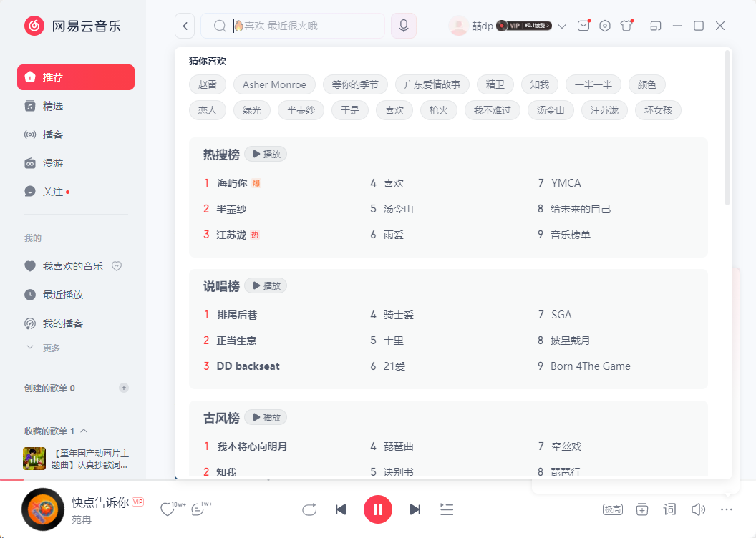Open the messages mail icon

click(x=583, y=26)
